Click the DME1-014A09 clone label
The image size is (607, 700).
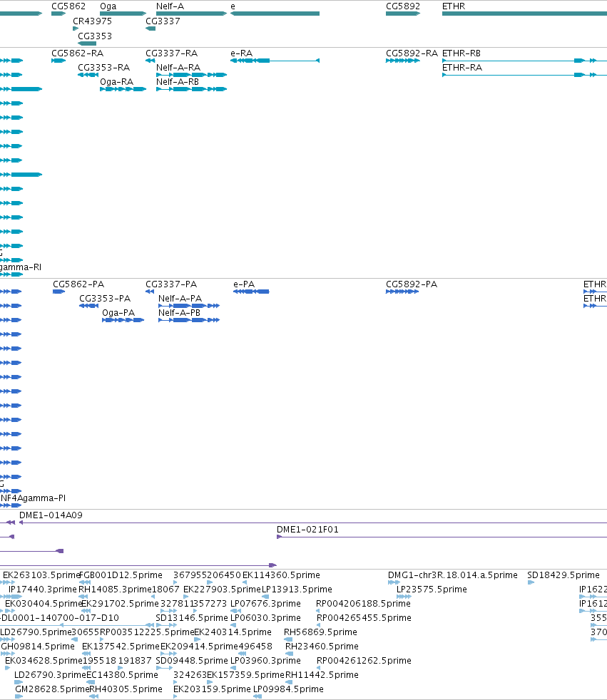[51, 515]
